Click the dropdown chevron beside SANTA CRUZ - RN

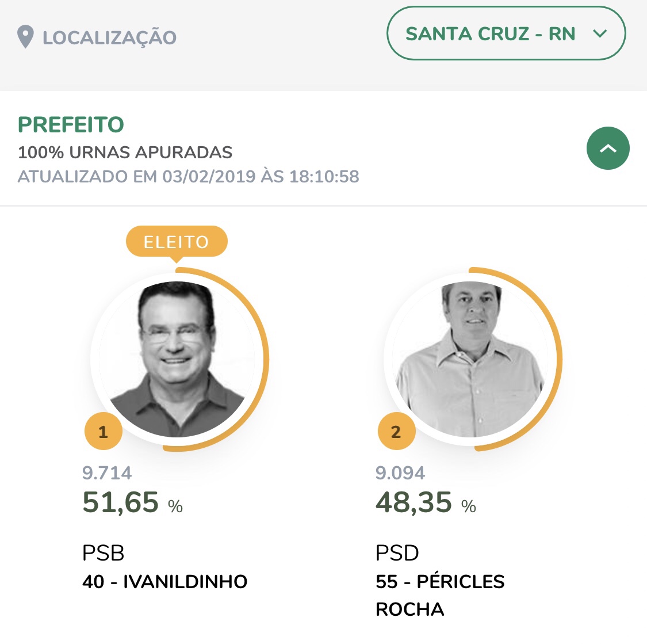[x=600, y=34]
